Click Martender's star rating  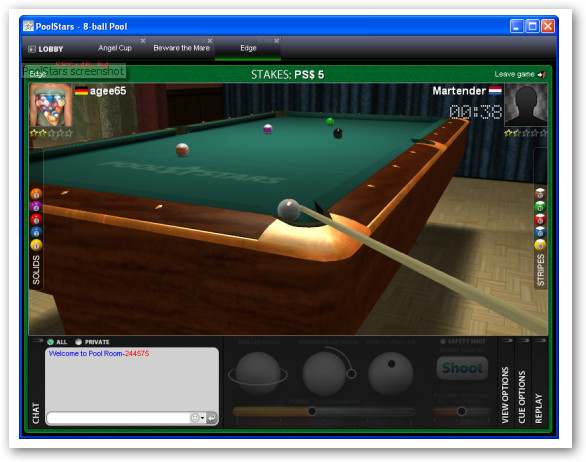coord(526,133)
